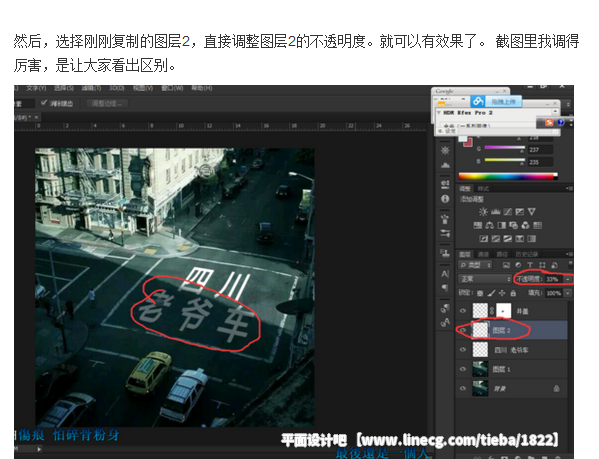This screenshot has width=599, height=459.
Task: Open the blend mode 正常 dropdown
Action: (485, 279)
